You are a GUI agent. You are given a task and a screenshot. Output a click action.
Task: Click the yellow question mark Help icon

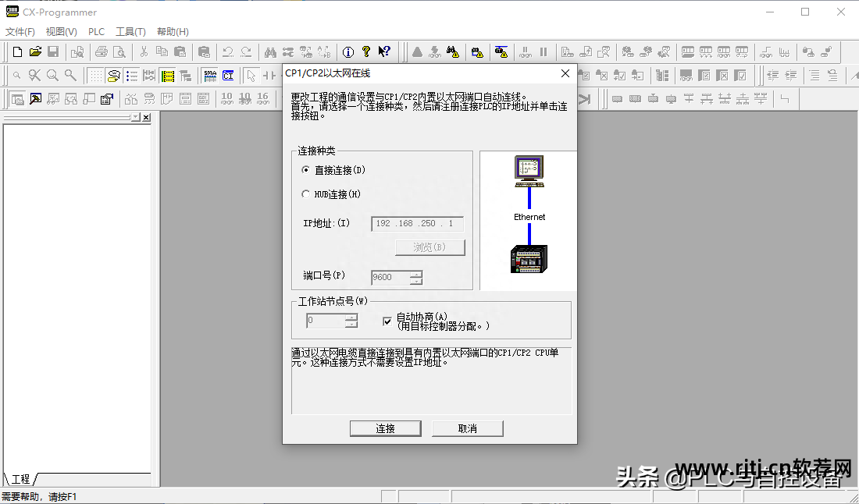(x=366, y=52)
